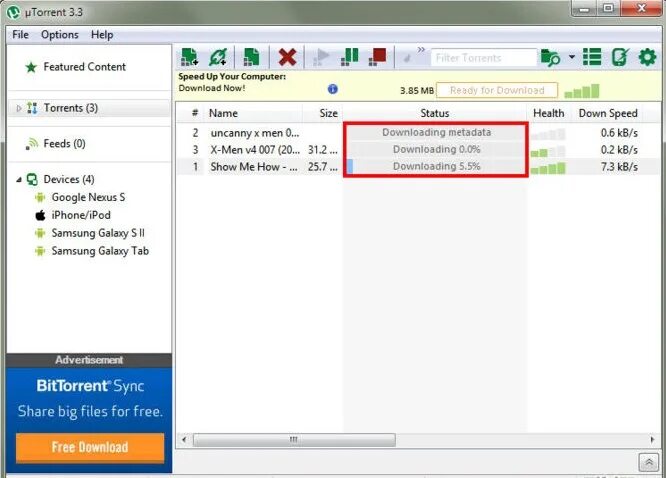Select the Google Nexus S device
This screenshot has width=666, height=478.
[x=88, y=197]
